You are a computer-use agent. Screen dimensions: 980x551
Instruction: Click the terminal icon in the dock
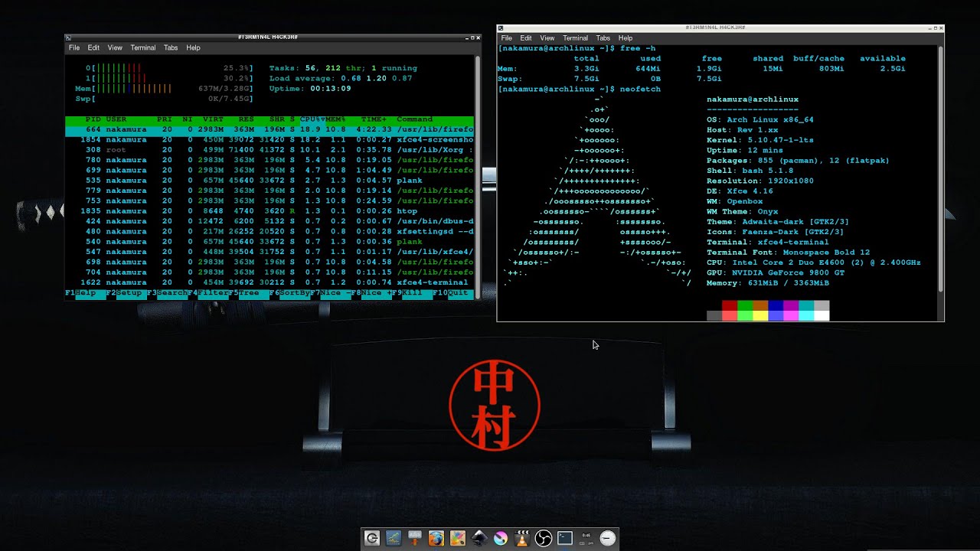[x=565, y=538]
